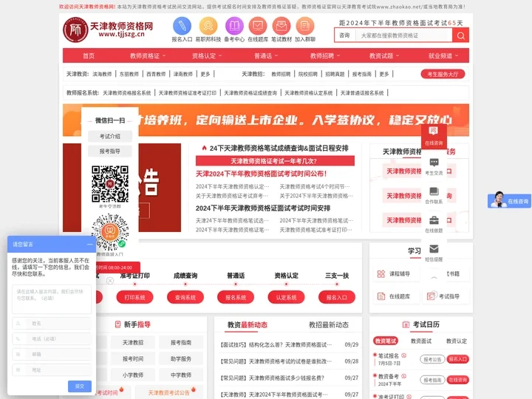Select the 教资笔试 calendar tab
The width and height of the screenshot is (532, 399).
pyautogui.click(x=386, y=341)
